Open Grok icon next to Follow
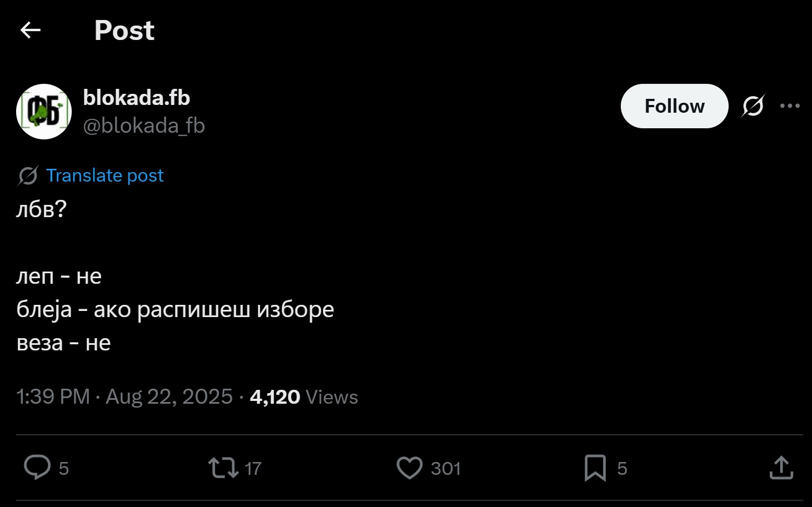This screenshot has width=812, height=507. pyautogui.click(x=753, y=106)
